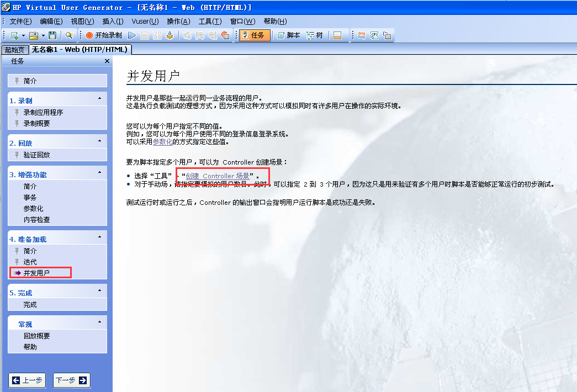Toggle the 任务 task view button

pos(255,35)
